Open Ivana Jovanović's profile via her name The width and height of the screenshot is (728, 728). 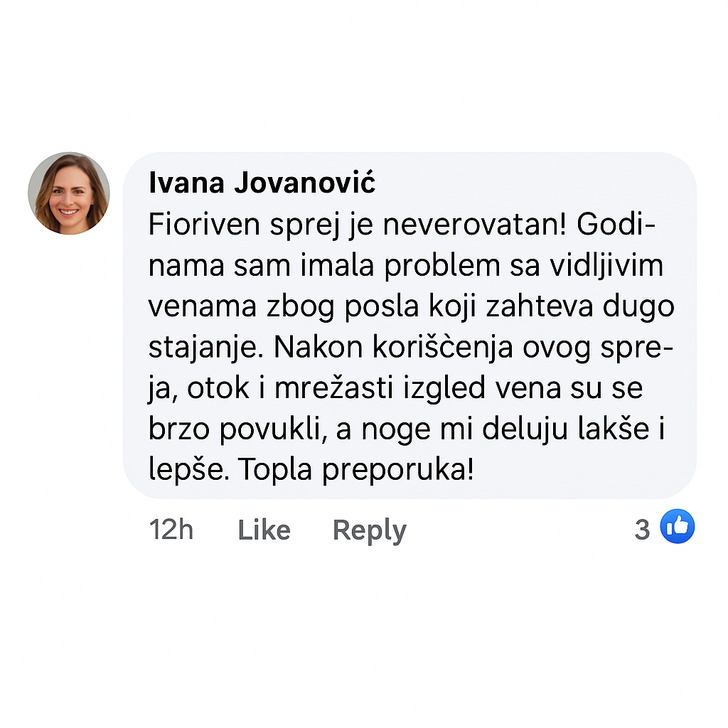click(x=262, y=183)
